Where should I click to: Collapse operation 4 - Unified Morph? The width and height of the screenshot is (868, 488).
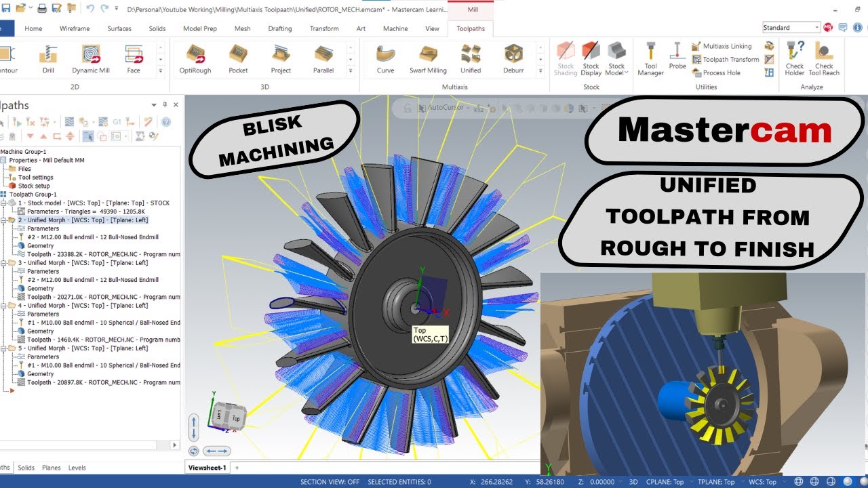pos(3,306)
